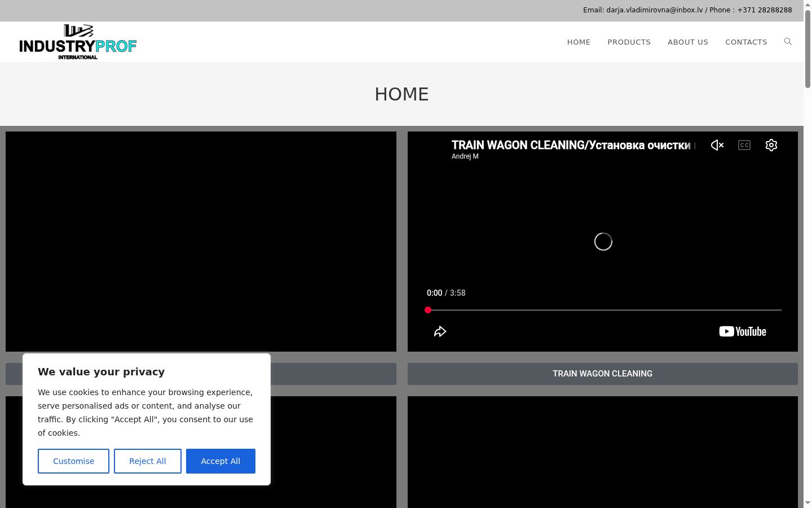Seek using the video progress bar

[x=603, y=310]
